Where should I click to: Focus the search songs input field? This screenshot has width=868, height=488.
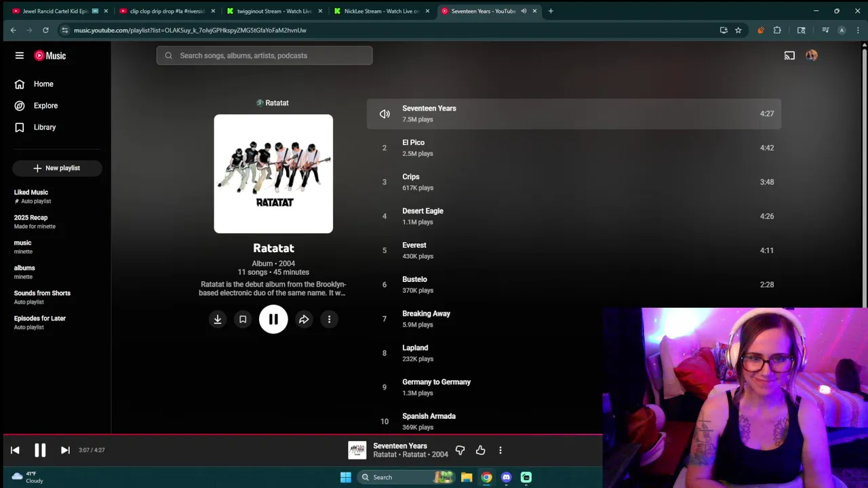(264, 56)
